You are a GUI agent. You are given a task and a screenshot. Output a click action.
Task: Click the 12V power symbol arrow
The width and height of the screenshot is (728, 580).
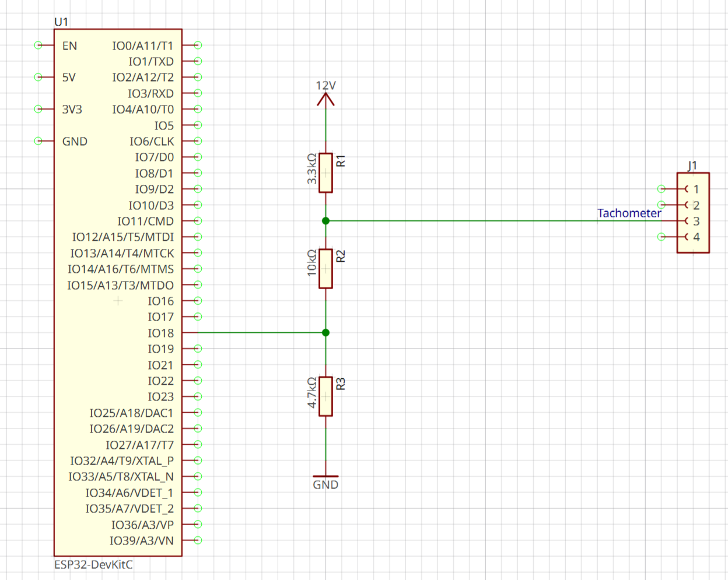(x=325, y=99)
